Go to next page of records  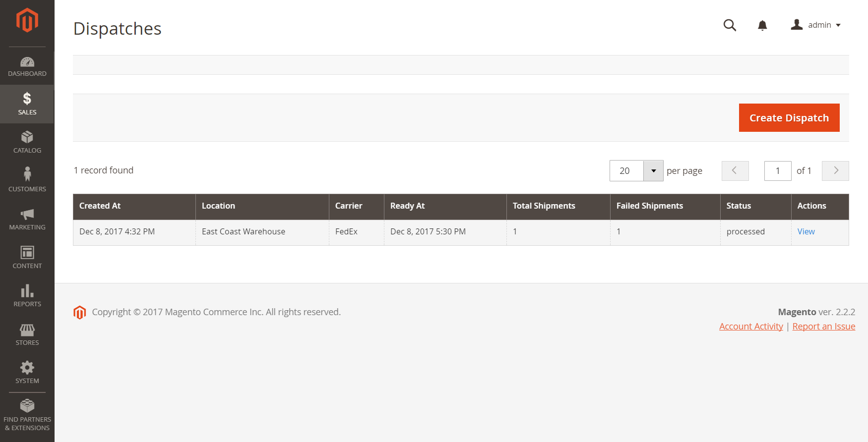click(835, 171)
